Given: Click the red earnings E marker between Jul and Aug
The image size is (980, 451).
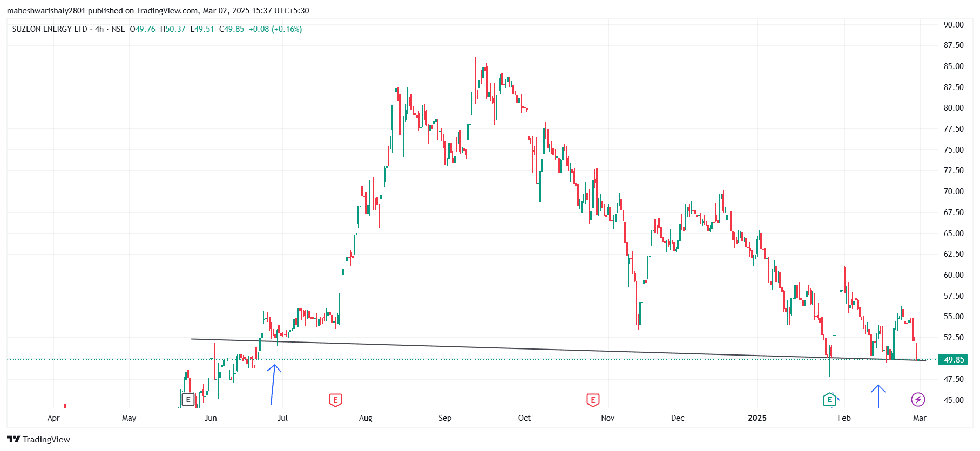Looking at the screenshot, I should [335, 400].
